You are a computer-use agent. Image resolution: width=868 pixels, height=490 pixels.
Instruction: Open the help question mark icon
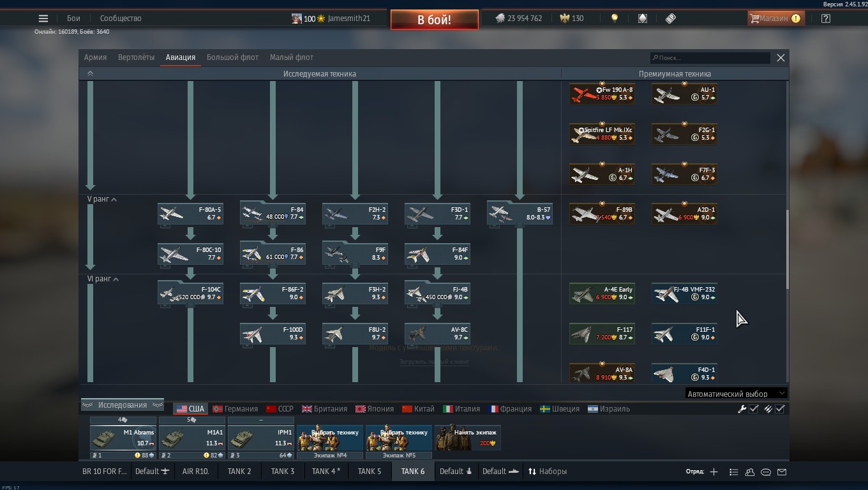click(826, 19)
